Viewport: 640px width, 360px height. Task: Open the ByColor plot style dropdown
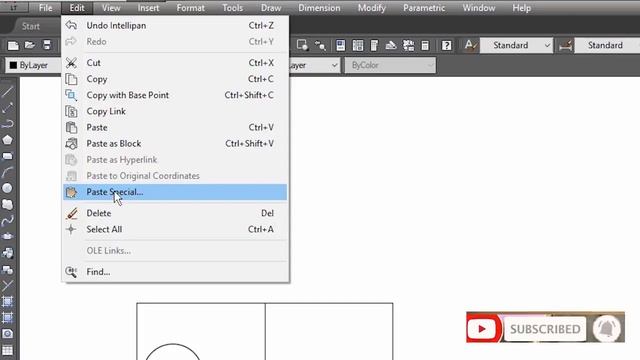point(390,65)
